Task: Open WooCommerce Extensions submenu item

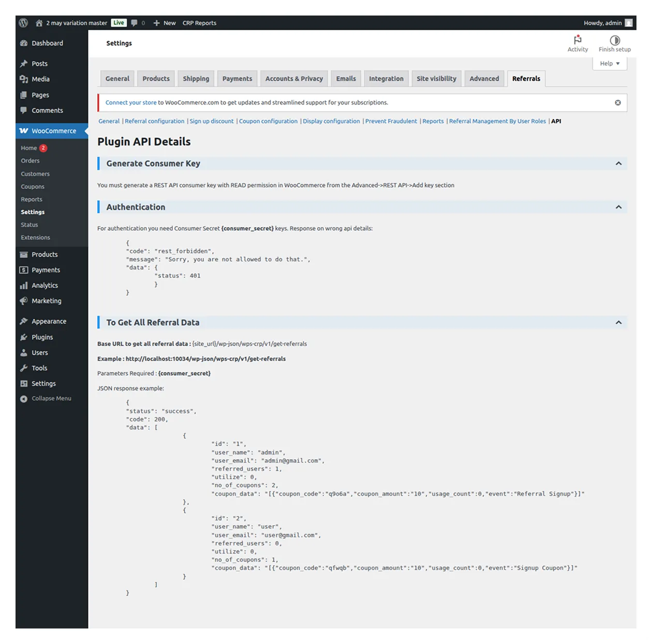Action: pos(35,237)
